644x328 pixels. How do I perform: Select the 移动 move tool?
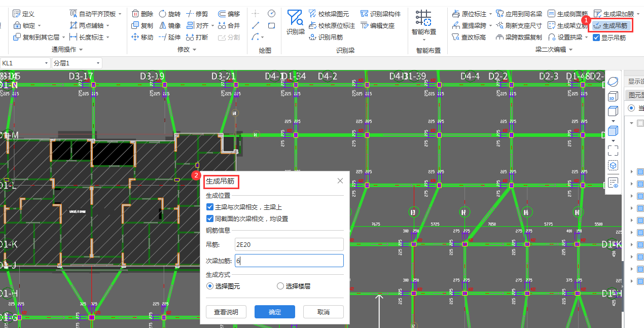142,37
